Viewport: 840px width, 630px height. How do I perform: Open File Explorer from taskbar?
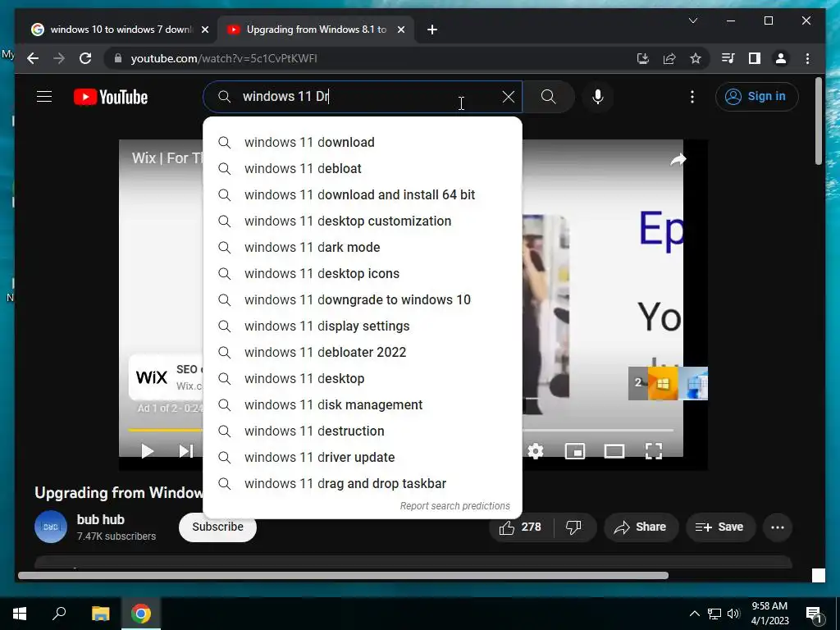tap(100, 614)
